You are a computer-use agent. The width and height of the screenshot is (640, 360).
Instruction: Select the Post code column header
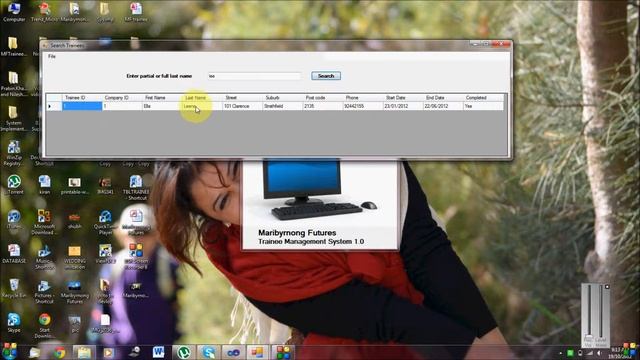(322, 98)
